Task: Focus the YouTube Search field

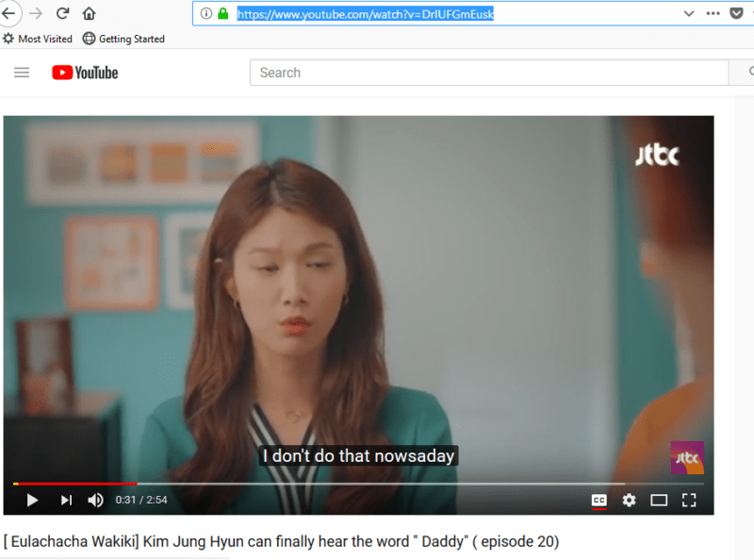Action: pos(489,73)
